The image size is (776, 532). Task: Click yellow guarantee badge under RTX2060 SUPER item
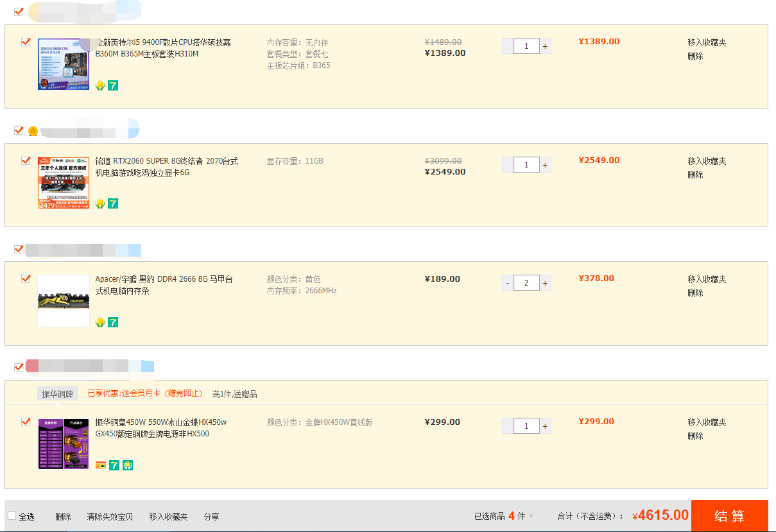(100, 203)
